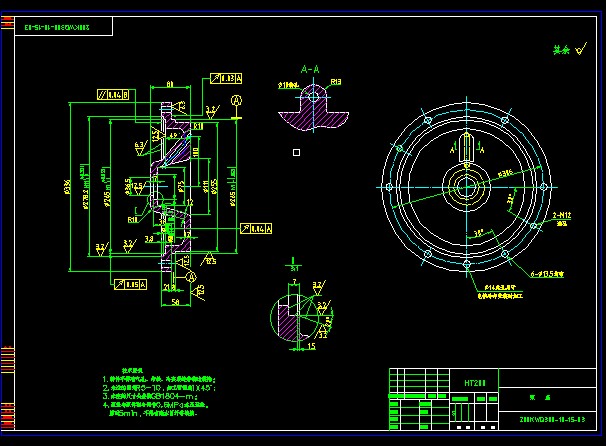This screenshot has height=446, width=606.
Task: Click the 0.03 A runout tolerance frame
Action: (x=226, y=78)
